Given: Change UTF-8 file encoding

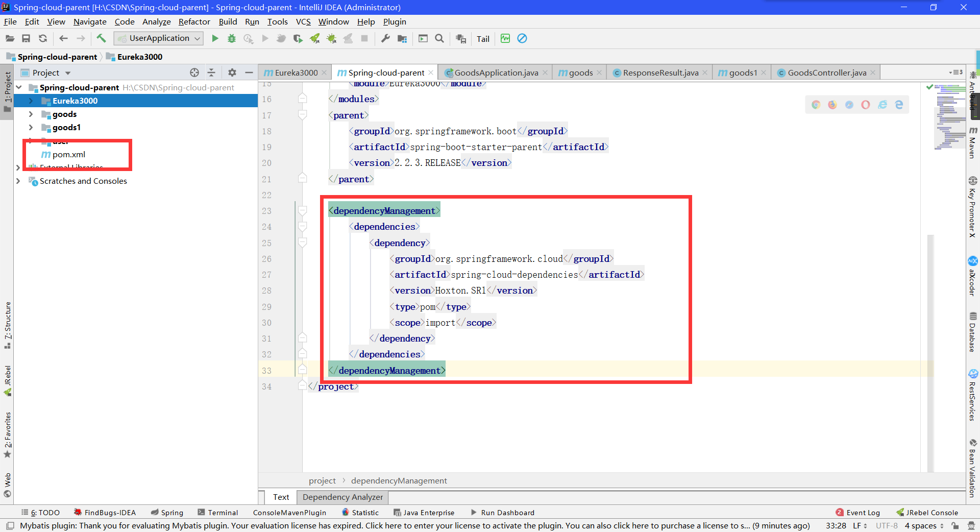Looking at the screenshot, I should [x=887, y=525].
